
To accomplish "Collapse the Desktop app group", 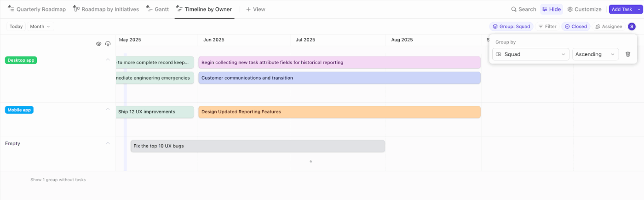I will [x=108, y=59].
